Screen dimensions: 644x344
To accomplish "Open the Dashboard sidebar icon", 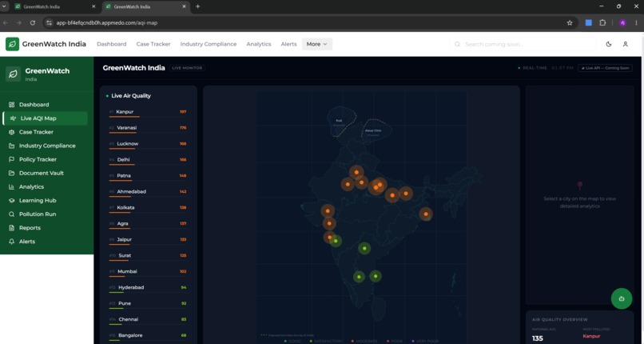I will point(11,105).
